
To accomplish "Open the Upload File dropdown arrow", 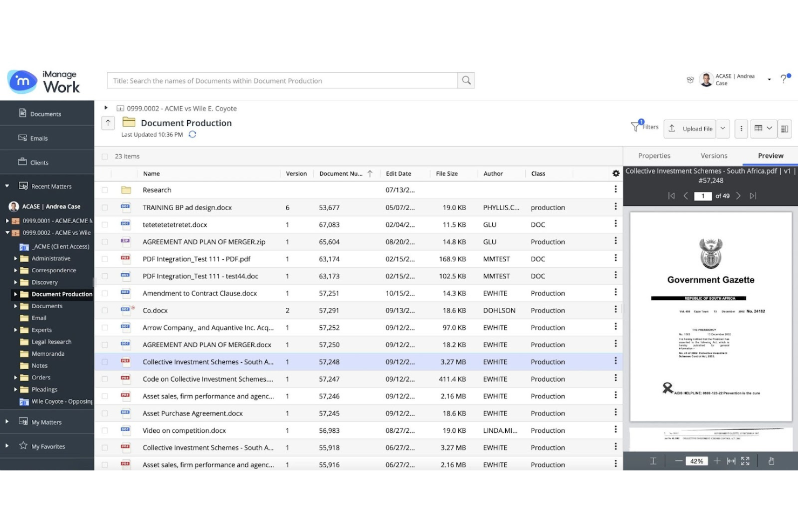I will tap(723, 128).
